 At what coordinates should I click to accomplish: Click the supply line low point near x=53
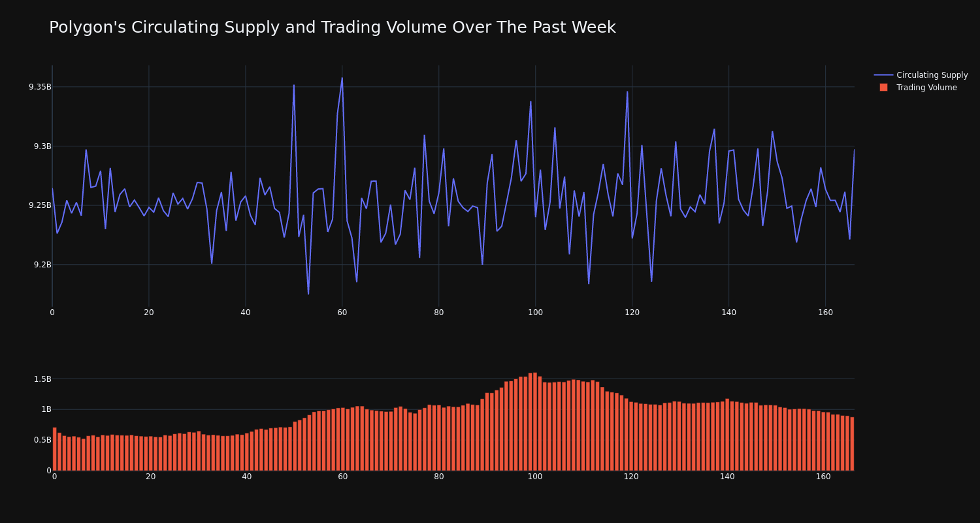click(x=308, y=294)
